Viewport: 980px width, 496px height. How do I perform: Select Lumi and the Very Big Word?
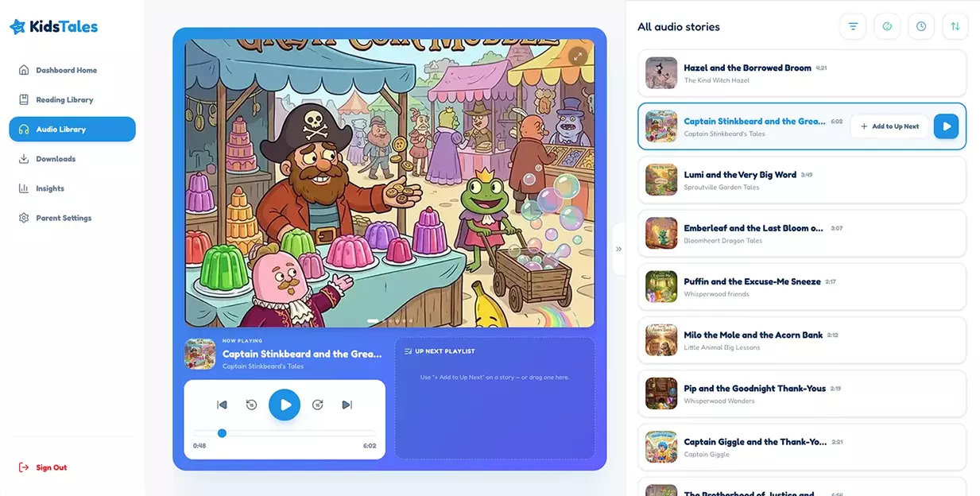tap(802, 180)
